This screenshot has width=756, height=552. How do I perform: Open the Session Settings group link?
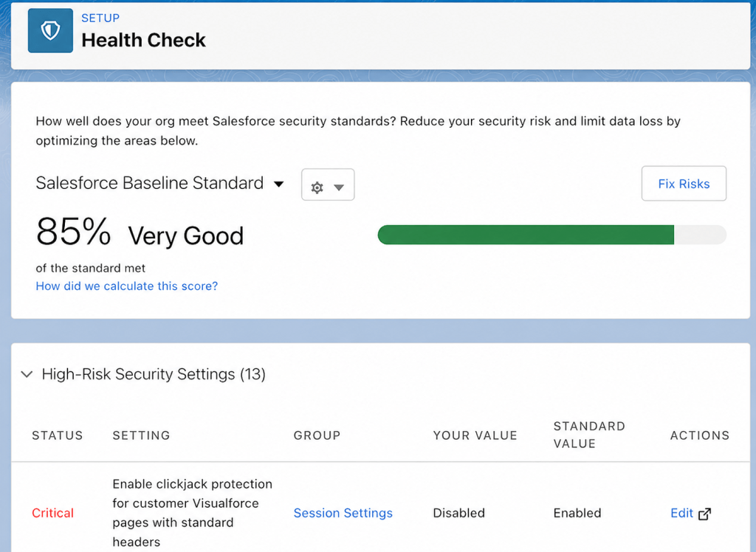pos(343,513)
